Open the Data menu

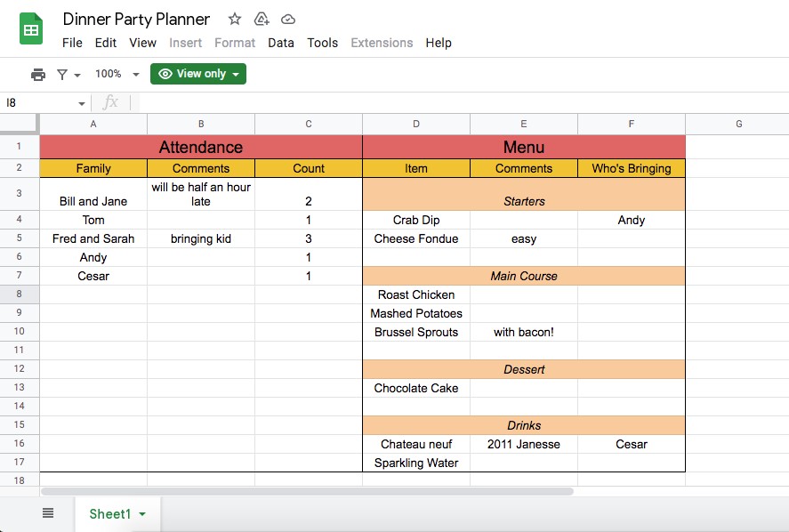point(281,42)
